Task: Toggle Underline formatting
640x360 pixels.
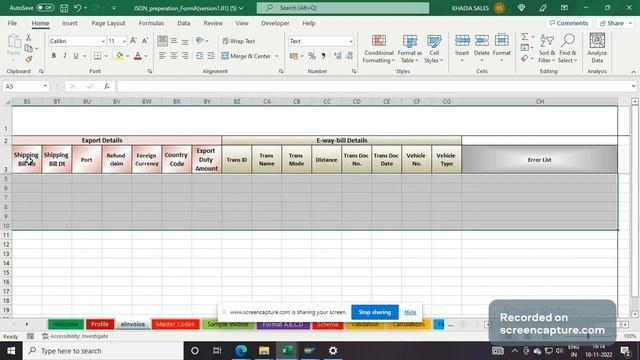Action: tap(76, 56)
